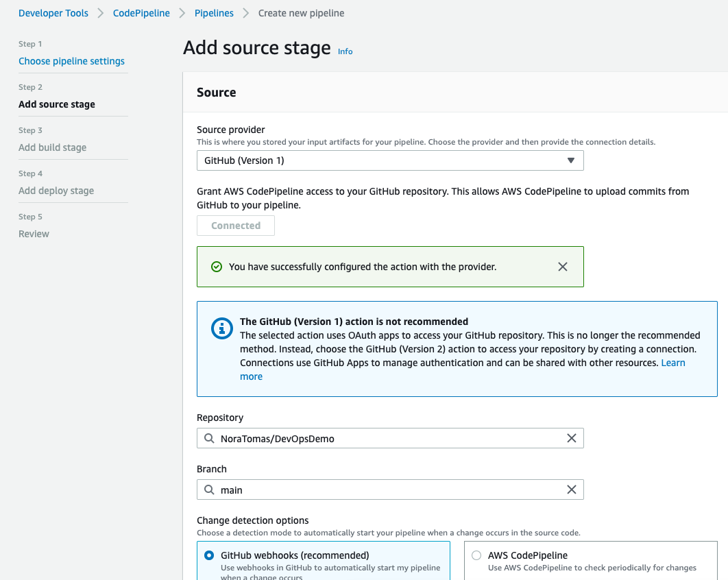
Task: Click the Add deploy stage step
Action: pos(56,191)
